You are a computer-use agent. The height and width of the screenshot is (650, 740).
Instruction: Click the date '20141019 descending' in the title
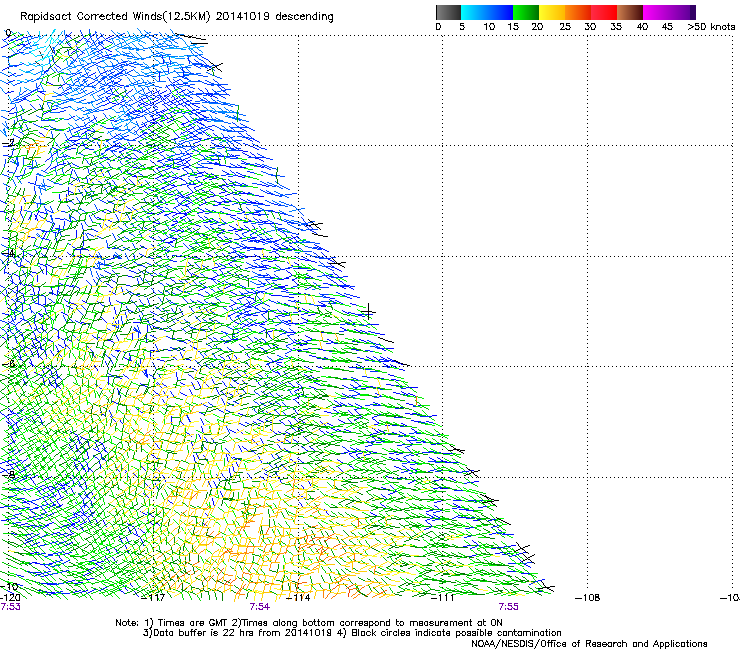click(x=274, y=16)
